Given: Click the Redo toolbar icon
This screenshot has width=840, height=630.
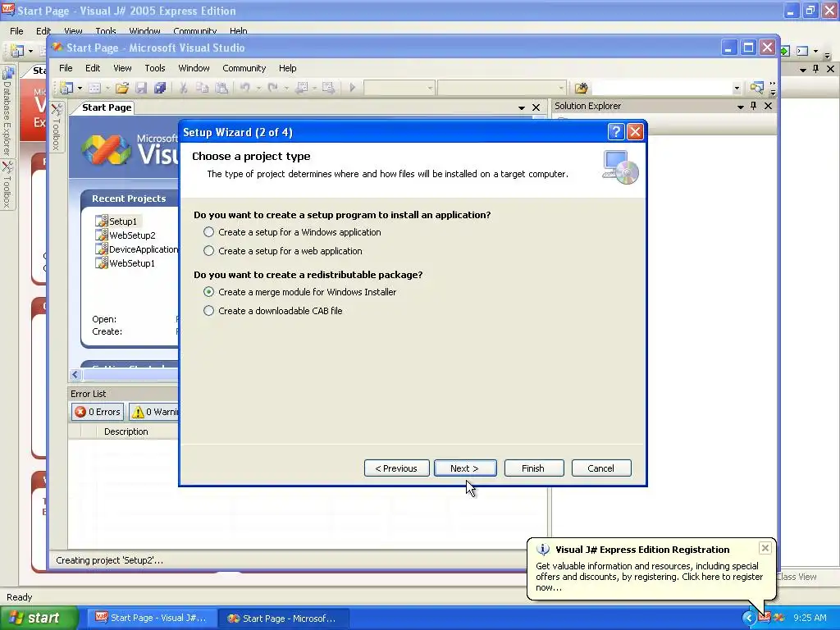Looking at the screenshot, I should click(272, 87).
